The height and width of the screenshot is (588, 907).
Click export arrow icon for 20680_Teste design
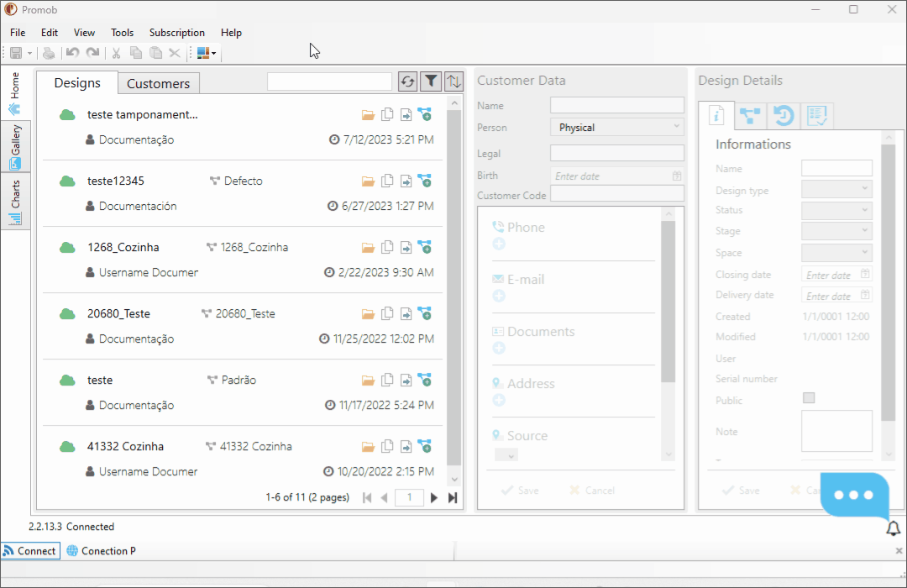pyautogui.click(x=406, y=314)
